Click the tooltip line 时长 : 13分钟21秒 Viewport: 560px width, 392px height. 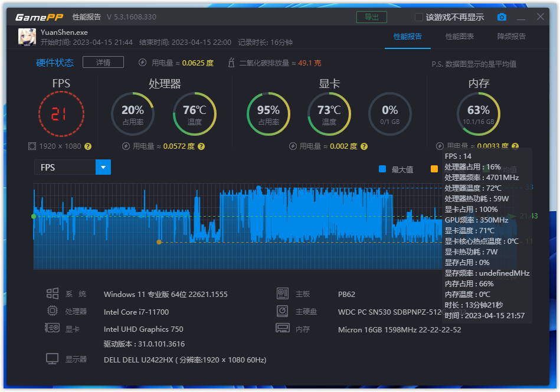474,305
